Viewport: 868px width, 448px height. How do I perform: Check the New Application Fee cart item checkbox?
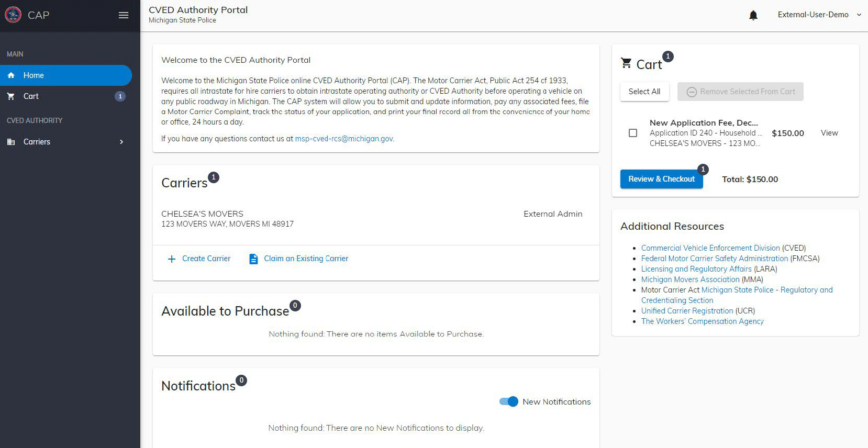coord(633,133)
